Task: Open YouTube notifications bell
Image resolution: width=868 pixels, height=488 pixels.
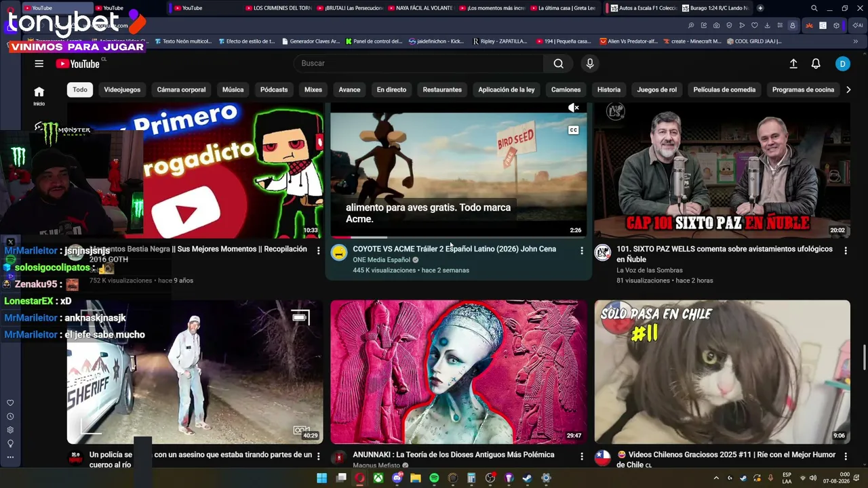Action: click(816, 64)
